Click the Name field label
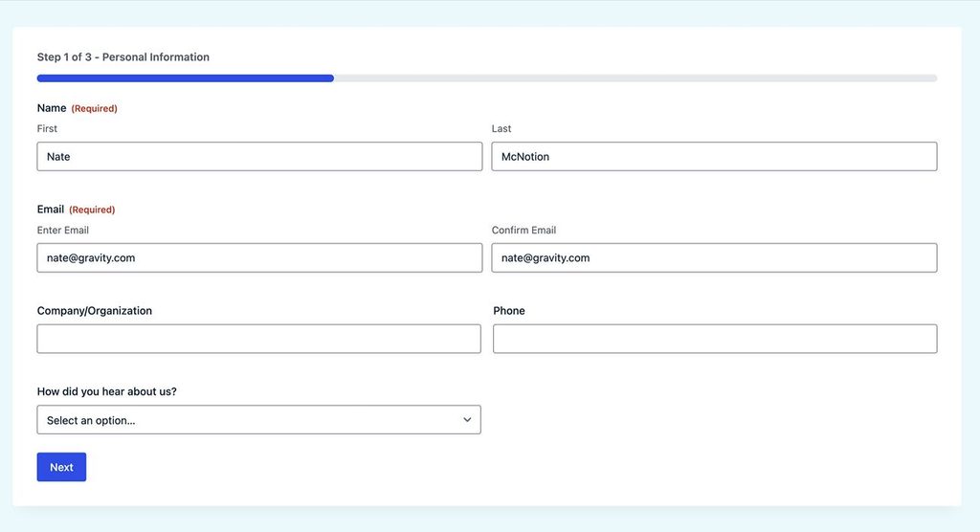The image size is (980, 532). (x=52, y=108)
